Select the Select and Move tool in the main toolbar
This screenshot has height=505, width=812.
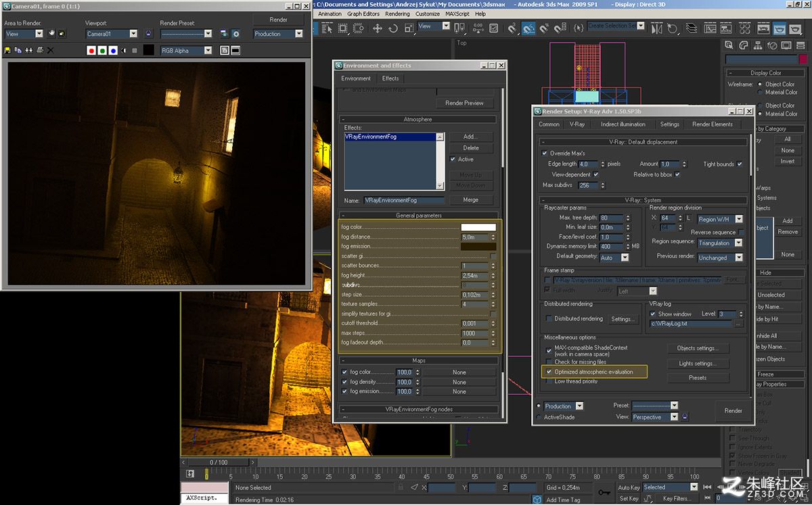click(378, 28)
